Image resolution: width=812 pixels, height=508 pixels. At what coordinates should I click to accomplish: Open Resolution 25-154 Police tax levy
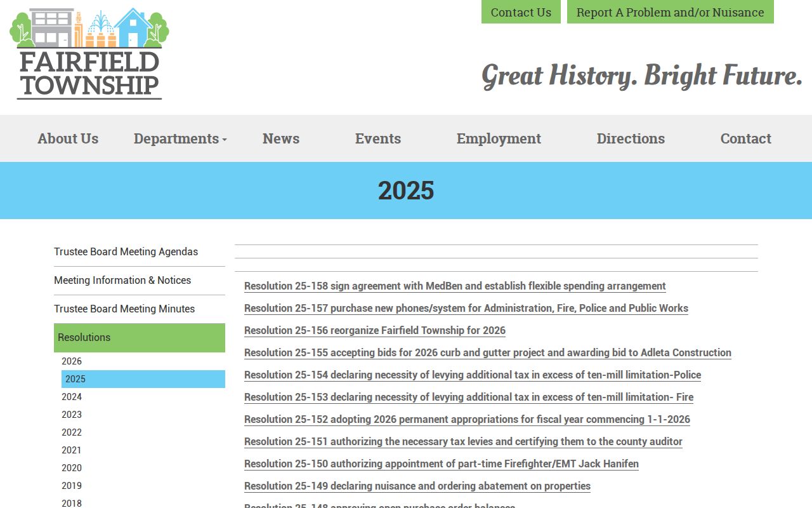pos(473,375)
